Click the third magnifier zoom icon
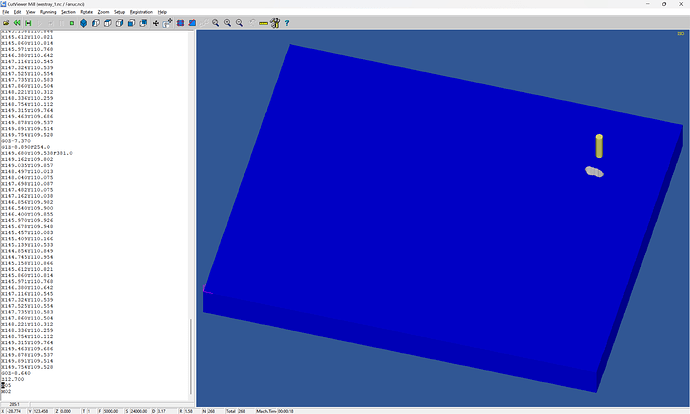Screen dimensions: 690x414 click(x=239, y=23)
